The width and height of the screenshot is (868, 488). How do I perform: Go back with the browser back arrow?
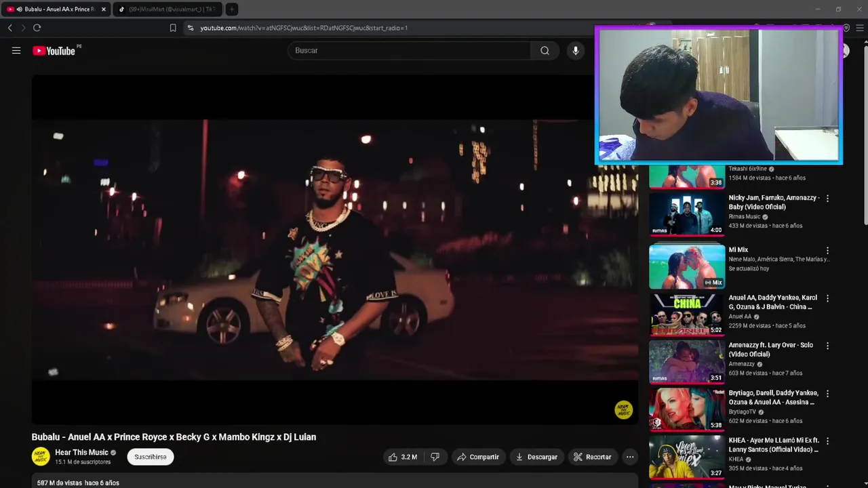9,28
